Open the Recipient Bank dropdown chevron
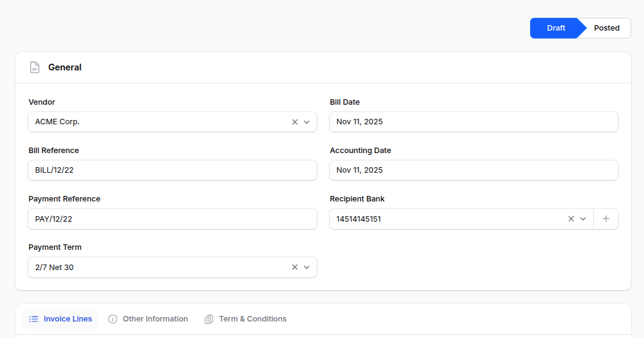644x338 pixels. (x=583, y=219)
